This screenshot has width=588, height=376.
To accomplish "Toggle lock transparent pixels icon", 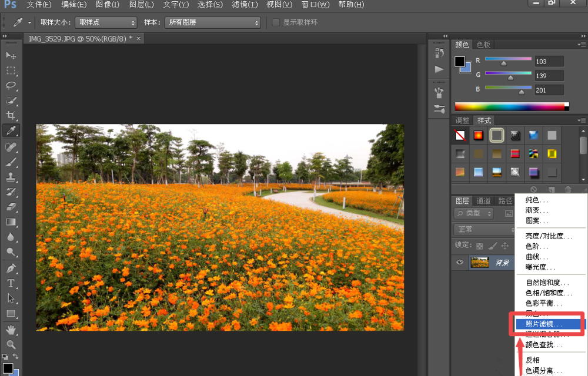I will 480,246.
